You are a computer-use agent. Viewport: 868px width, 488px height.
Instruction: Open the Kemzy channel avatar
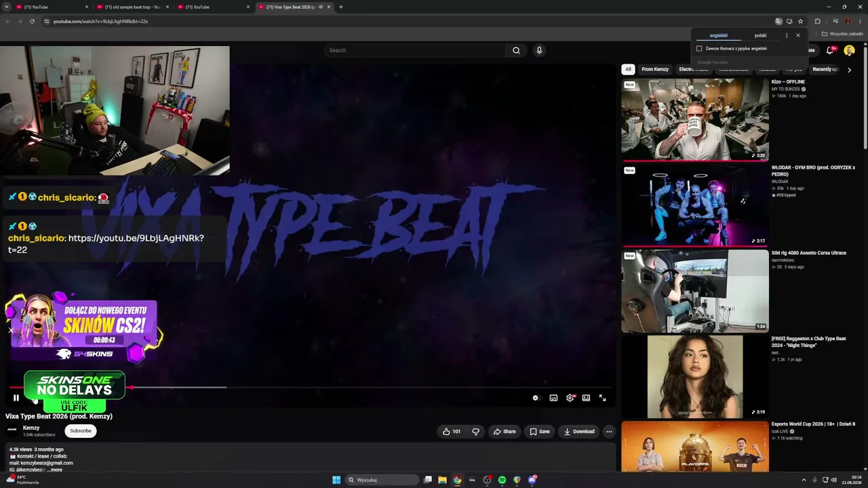coord(12,430)
